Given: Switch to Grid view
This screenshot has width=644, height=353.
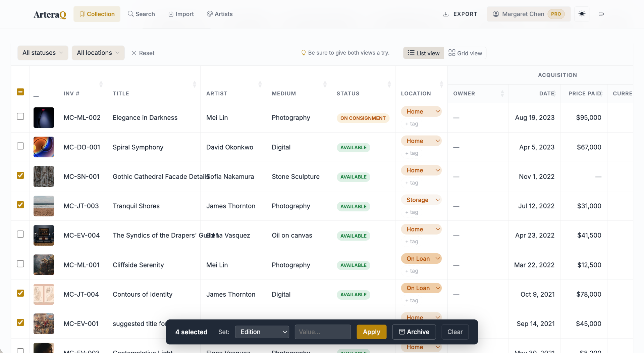Looking at the screenshot, I should (465, 53).
